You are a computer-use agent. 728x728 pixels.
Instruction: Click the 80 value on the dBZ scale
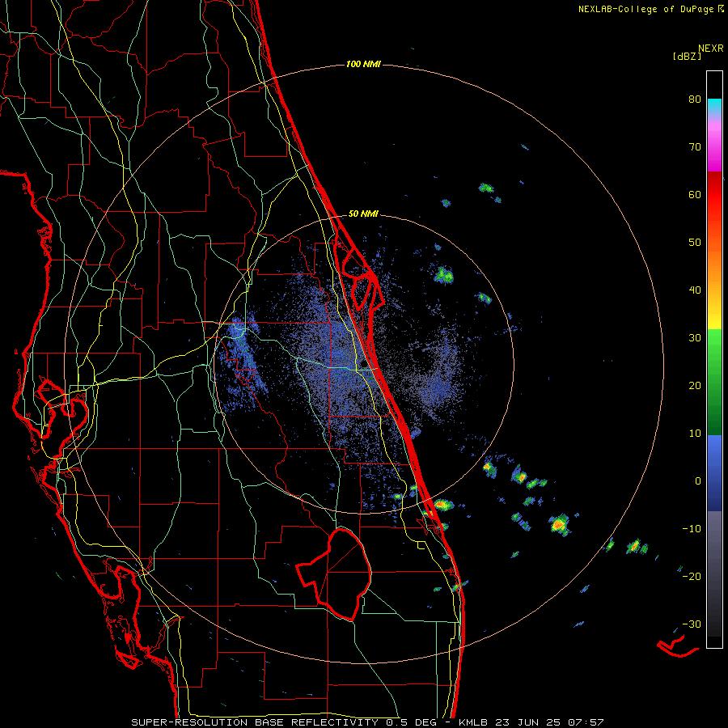(695, 99)
